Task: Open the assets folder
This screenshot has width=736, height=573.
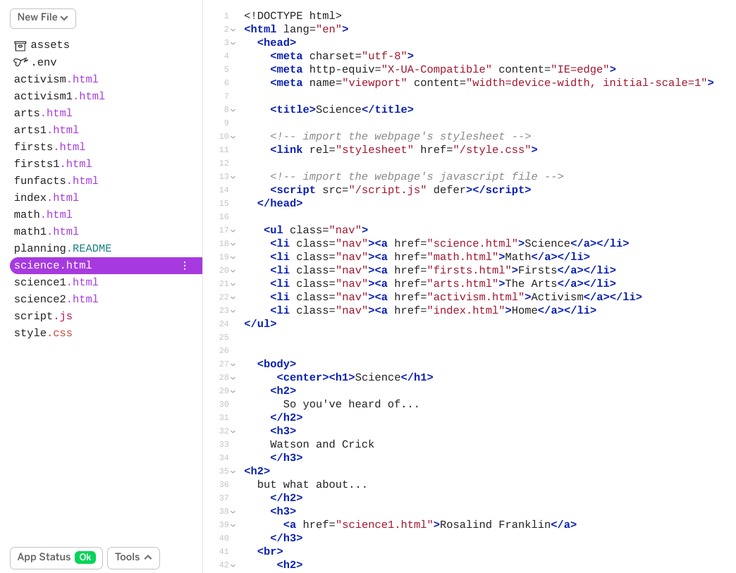Action: 50,45
